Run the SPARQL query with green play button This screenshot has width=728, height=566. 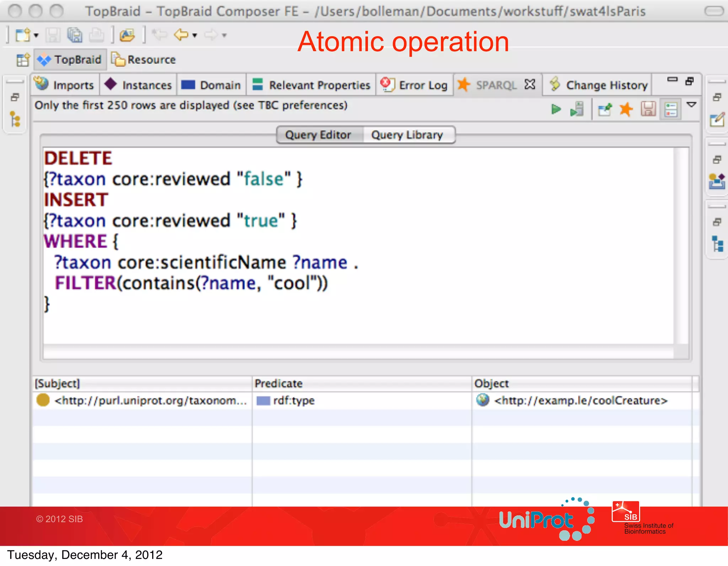tap(556, 109)
